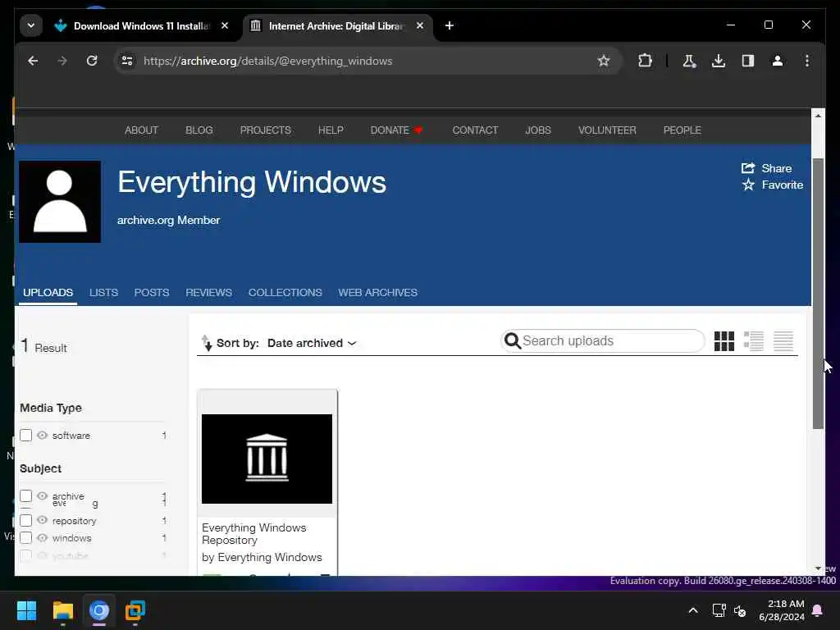Open the Everything Windows Repository thumbnail

click(267, 459)
